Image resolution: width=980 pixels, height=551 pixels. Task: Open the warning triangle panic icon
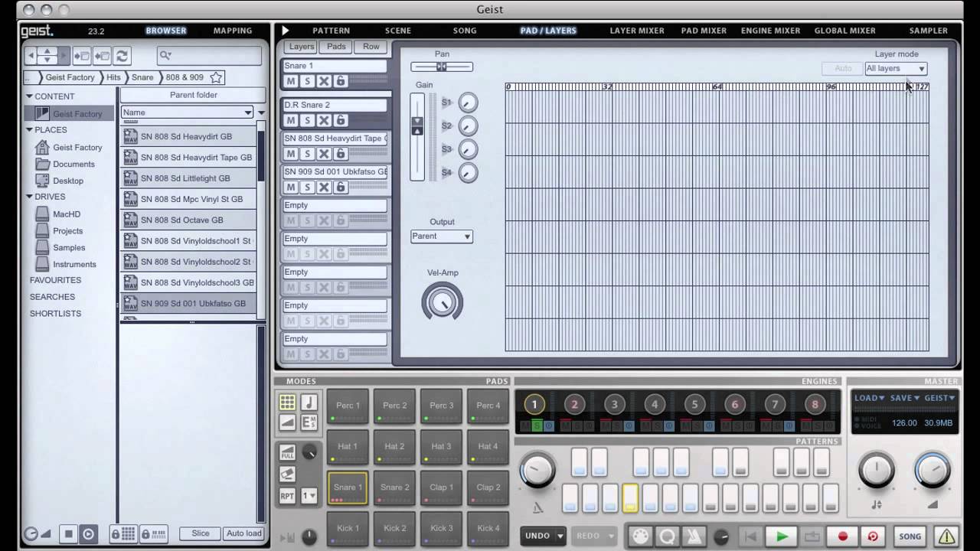[x=947, y=536]
